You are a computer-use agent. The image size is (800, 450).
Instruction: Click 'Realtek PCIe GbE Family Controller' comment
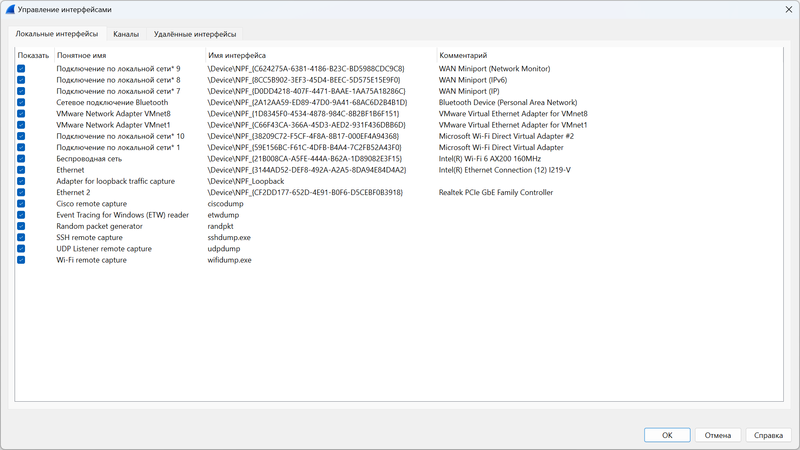pyautogui.click(x=496, y=192)
